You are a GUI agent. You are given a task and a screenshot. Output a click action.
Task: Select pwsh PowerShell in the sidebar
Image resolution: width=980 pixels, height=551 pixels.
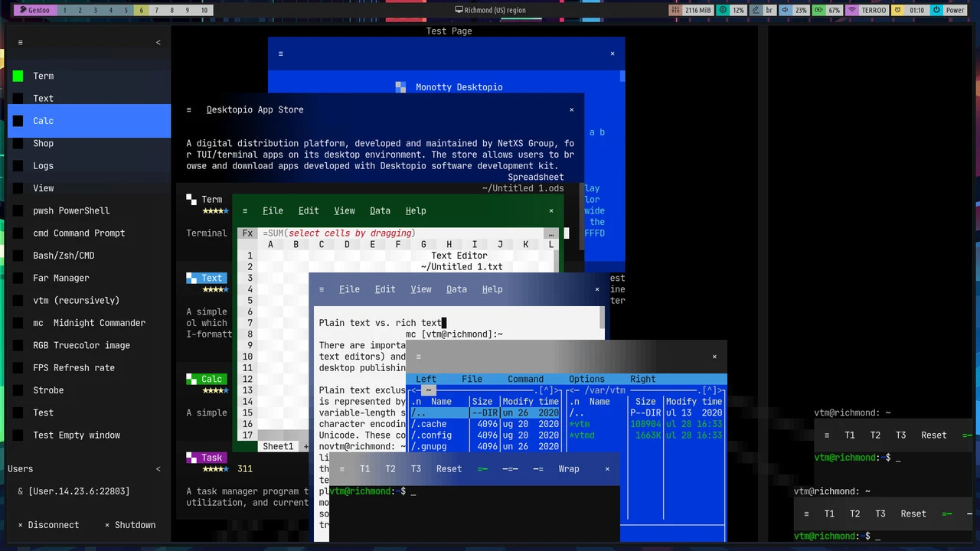pyautogui.click(x=89, y=210)
